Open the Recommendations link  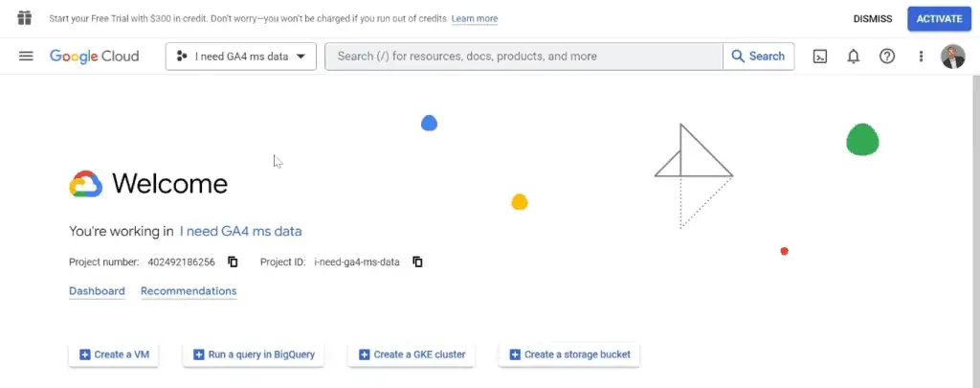(189, 291)
